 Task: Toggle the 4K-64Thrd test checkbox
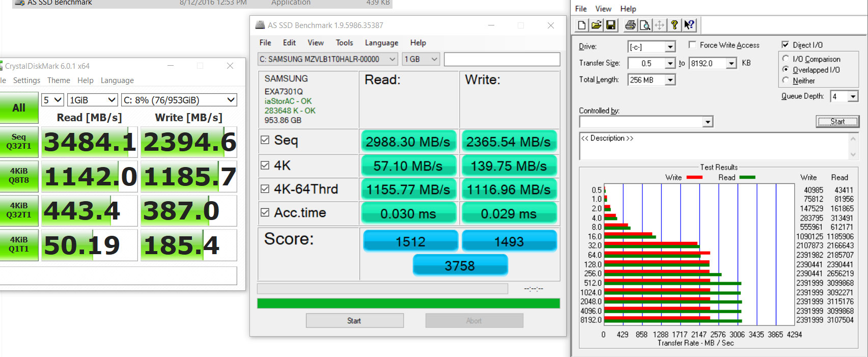click(265, 189)
